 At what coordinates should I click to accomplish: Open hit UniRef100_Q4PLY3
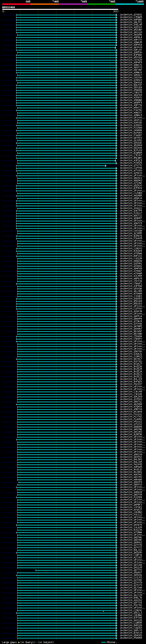point(131,631)
